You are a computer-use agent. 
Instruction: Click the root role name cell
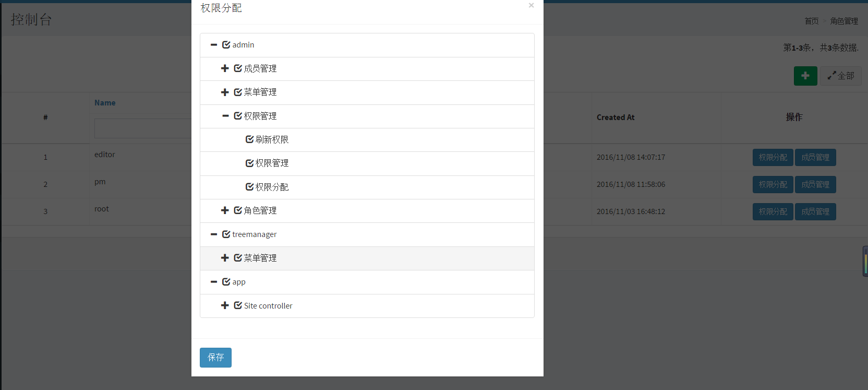click(102, 209)
